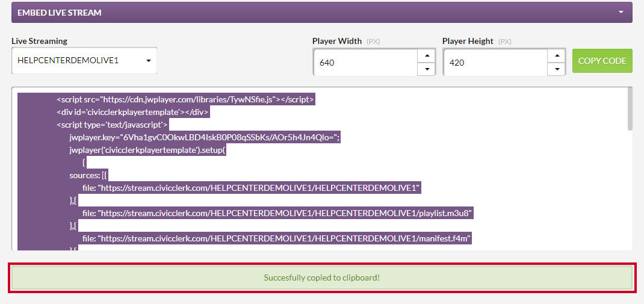Increase Player Height with up arrow
644x304 pixels.
click(x=557, y=55)
